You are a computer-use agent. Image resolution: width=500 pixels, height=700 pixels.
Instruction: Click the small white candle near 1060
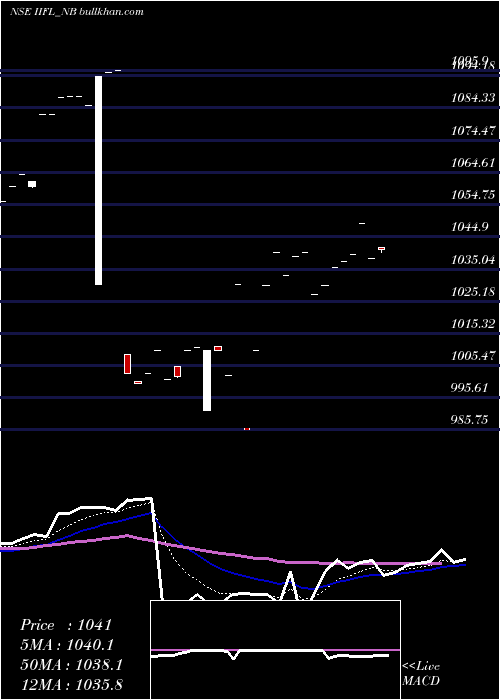32,184
